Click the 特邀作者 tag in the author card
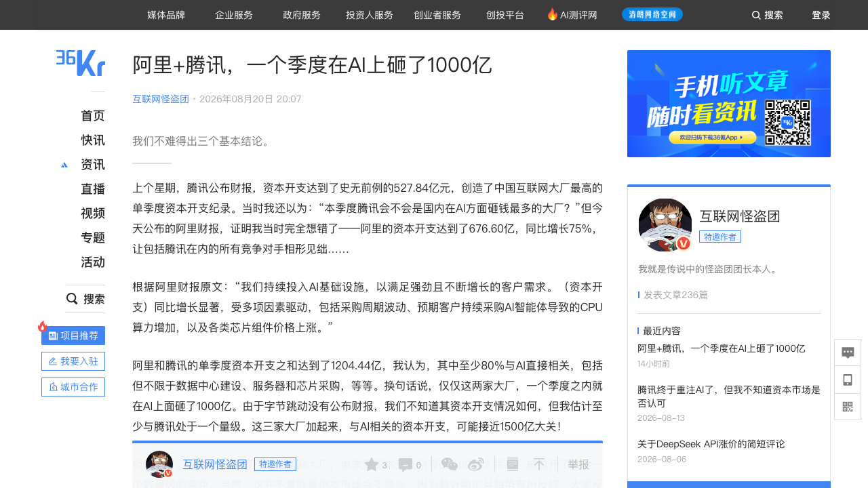This screenshot has height=488, width=868. click(720, 237)
